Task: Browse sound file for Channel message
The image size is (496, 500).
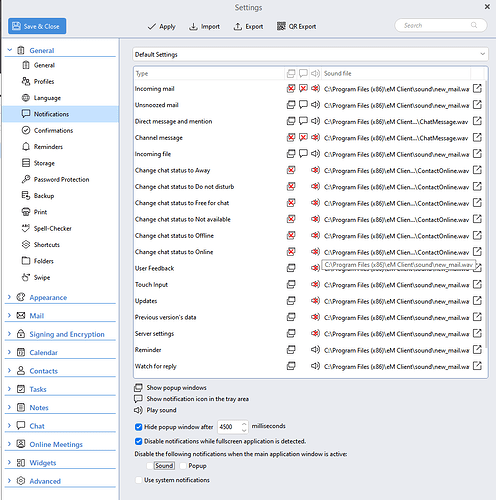Action: pos(477,138)
